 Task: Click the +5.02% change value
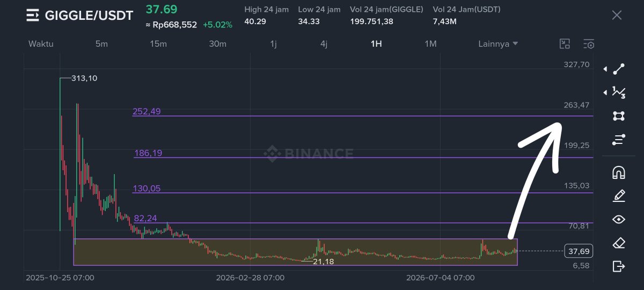[x=217, y=25]
